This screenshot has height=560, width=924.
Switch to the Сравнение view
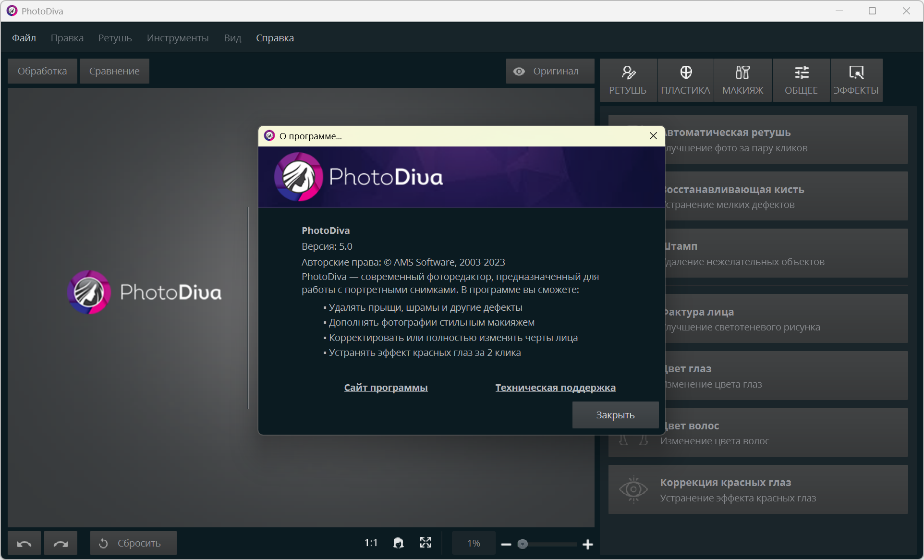click(x=114, y=71)
